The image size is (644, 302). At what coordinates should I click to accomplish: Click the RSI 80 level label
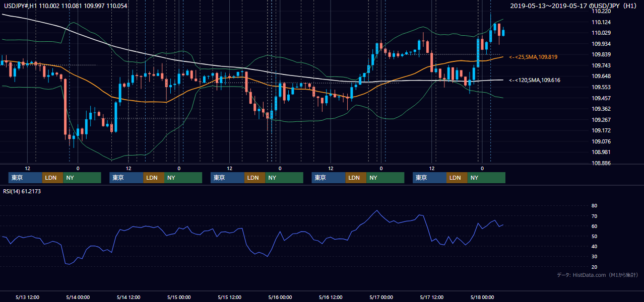[x=594, y=206]
